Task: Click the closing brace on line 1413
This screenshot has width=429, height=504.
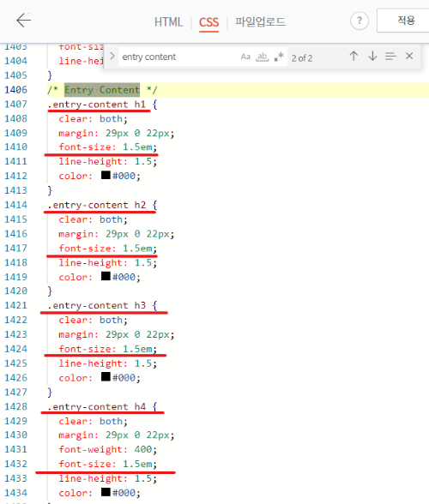Action: (50, 190)
